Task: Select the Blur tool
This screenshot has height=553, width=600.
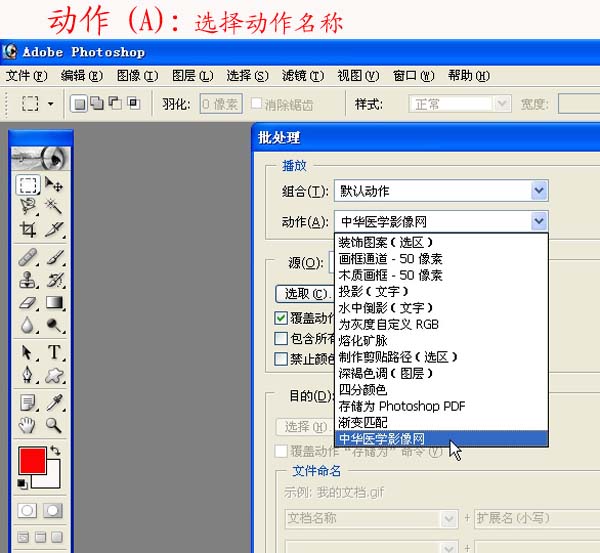Action: [x=28, y=325]
